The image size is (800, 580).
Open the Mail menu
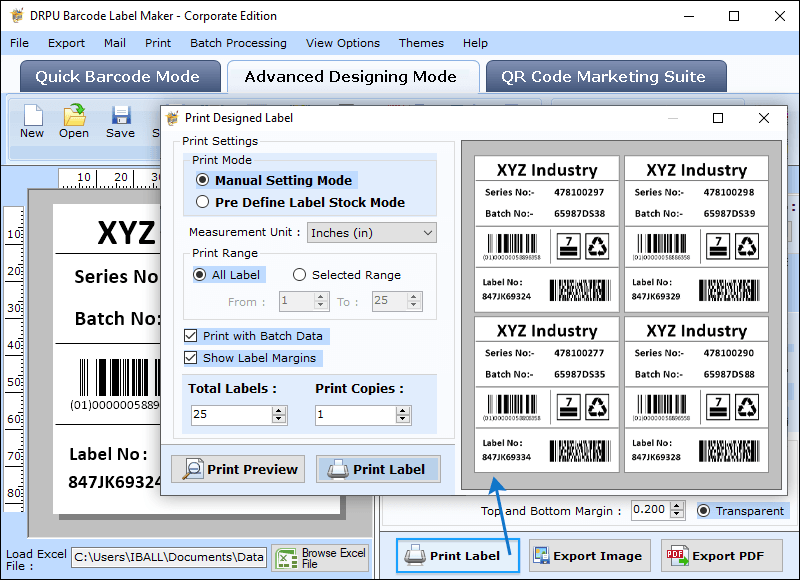tap(115, 43)
